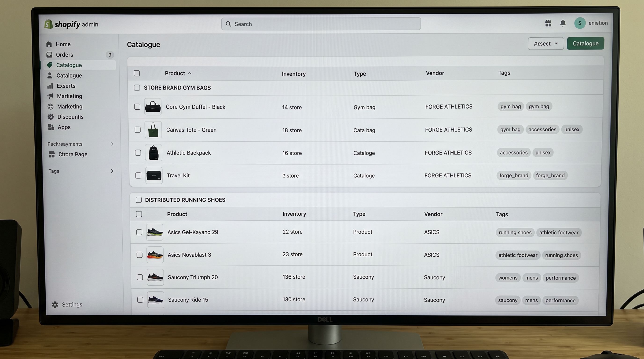Open Asics Novablast 3 shoe thumbnail
Screen dimensions: 644x359
point(155,255)
